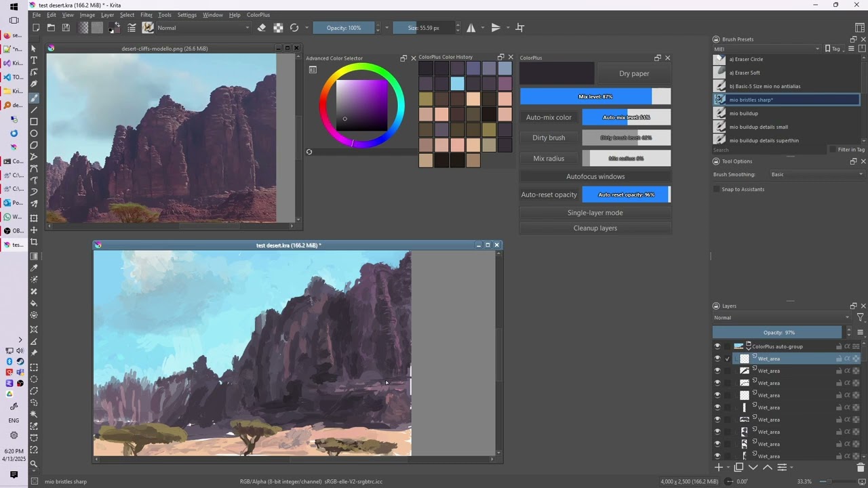Open the add layer type dropdown arrow

click(x=728, y=467)
